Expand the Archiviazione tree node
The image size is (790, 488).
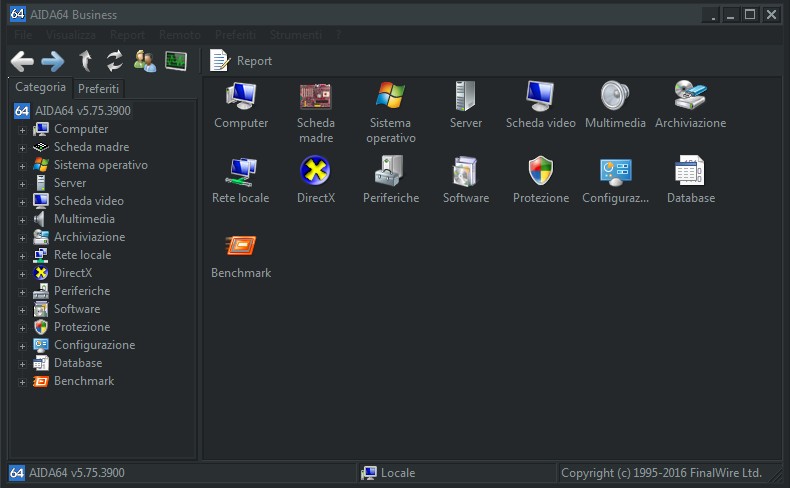22,238
